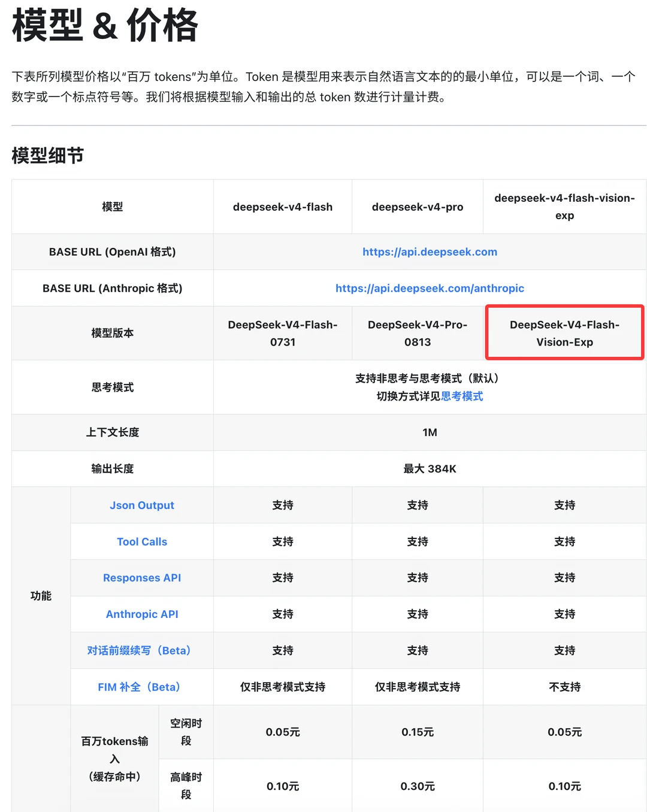This screenshot has height=812, width=647.
Task: Select the DeepSeek-V4-Pro-0813 version cell
Action: (418, 334)
